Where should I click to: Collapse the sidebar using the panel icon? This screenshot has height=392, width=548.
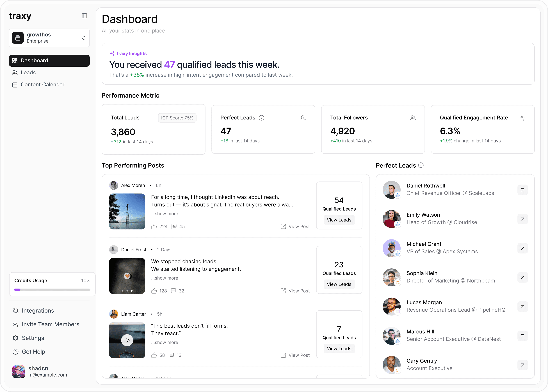pyautogui.click(x=84, y=16)
